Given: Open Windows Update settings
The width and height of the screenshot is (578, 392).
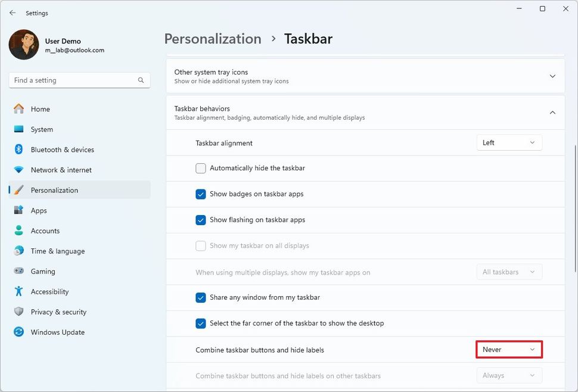Looking at the screenshot, I should tap(57, 332).
